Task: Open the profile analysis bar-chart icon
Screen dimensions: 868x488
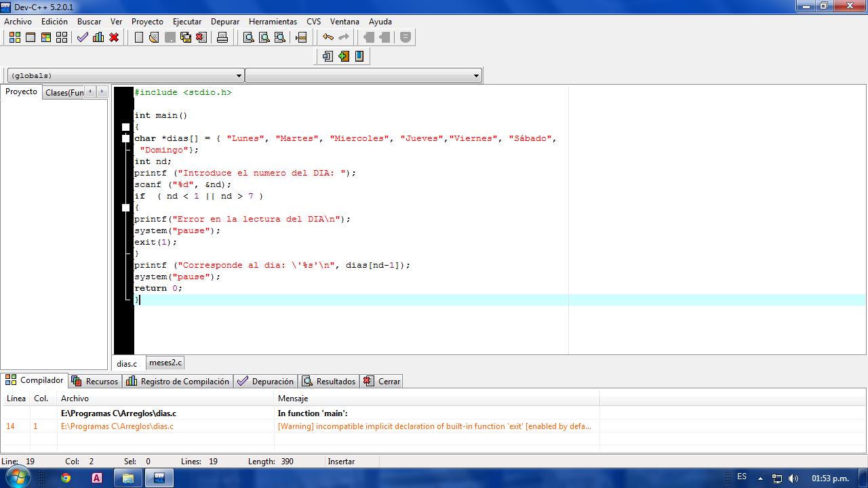Action: click(98, 37)
